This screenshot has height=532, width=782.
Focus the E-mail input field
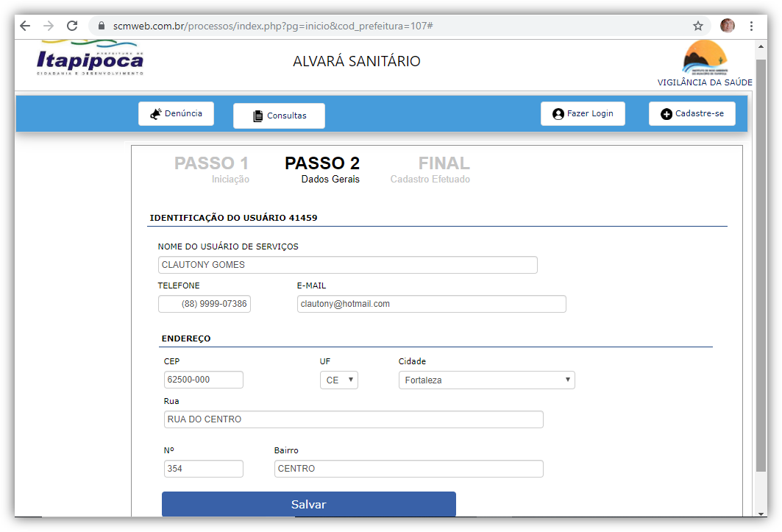(431, 304)
